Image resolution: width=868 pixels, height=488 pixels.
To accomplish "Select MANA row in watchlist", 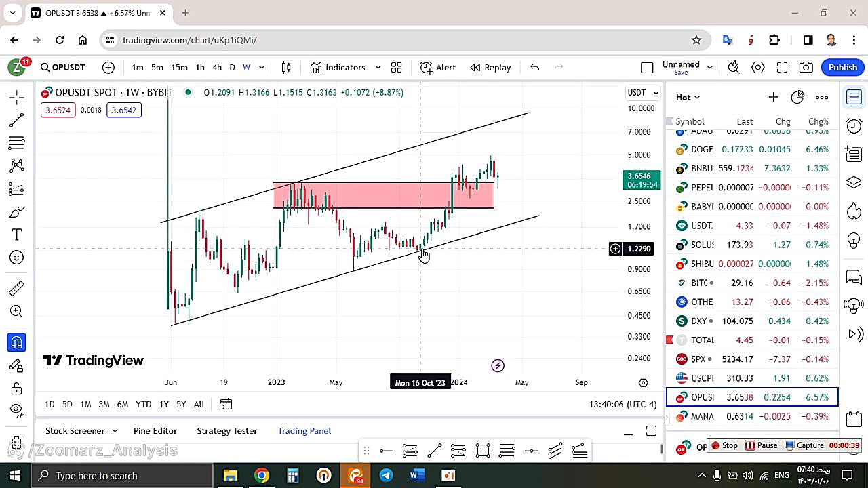I will tap(753, 416).
